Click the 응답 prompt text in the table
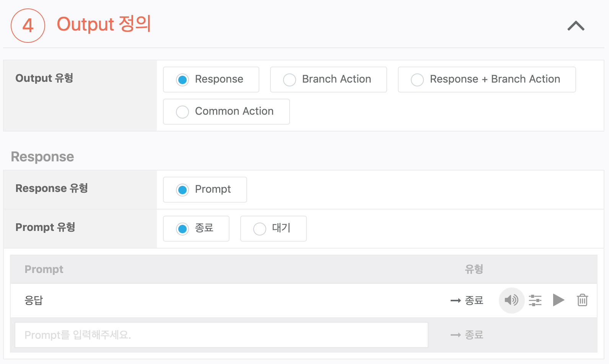 (34, 301)
